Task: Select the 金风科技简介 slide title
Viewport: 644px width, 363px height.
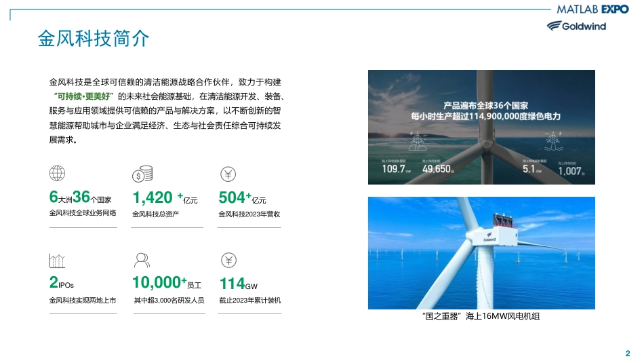Action: tap(94, 38)
